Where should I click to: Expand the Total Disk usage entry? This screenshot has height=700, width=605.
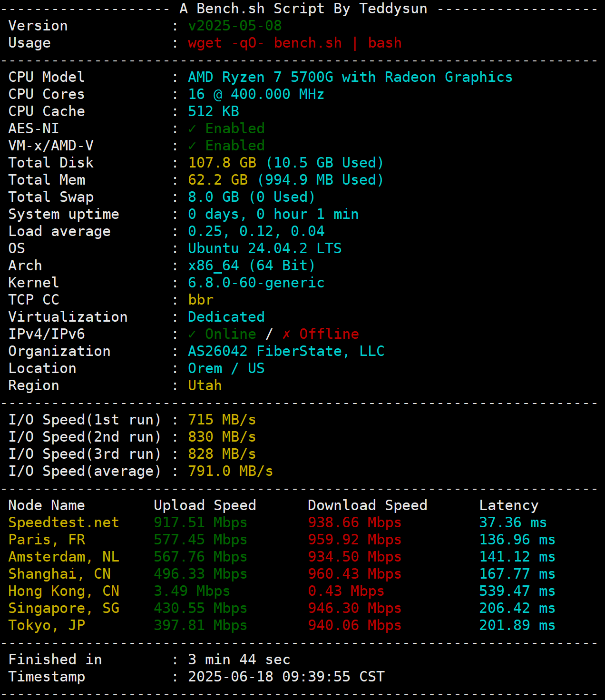(285, 162)
